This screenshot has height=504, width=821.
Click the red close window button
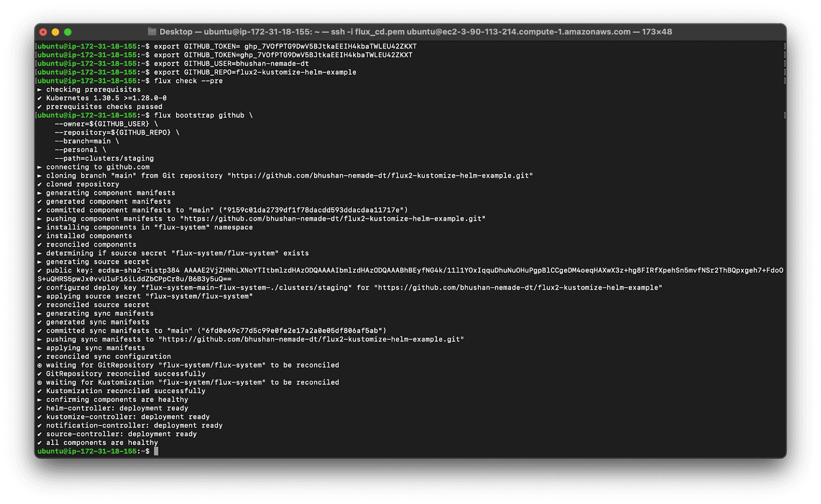pyautogui.click(x=43, y=32)
